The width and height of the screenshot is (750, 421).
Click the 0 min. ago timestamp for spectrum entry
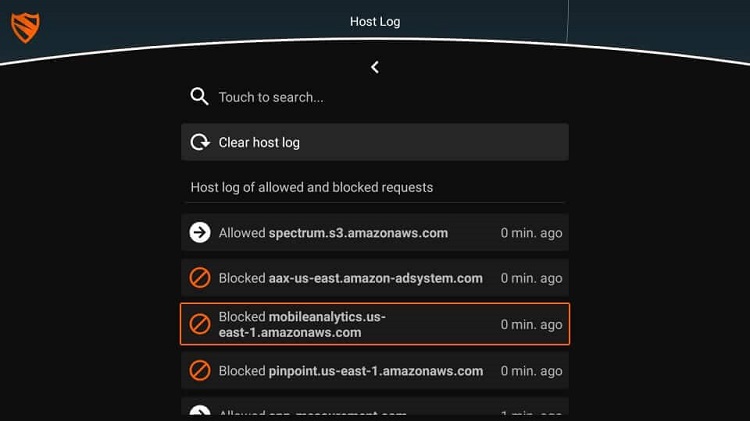click(531, 233)
